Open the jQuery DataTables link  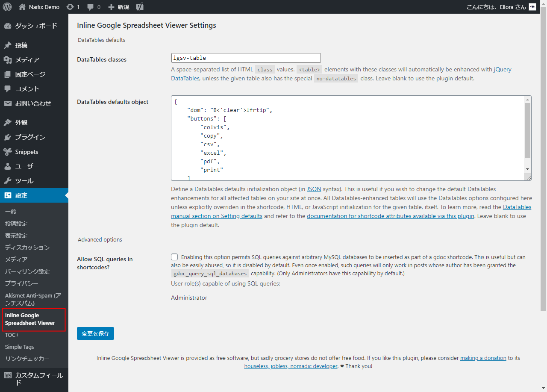(x=341, y=74)
